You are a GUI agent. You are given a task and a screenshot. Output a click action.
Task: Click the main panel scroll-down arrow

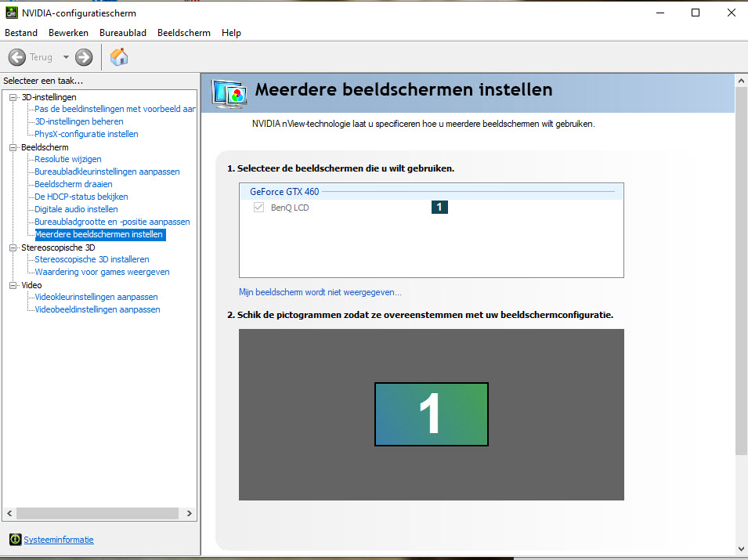click(x=741, y=549)
